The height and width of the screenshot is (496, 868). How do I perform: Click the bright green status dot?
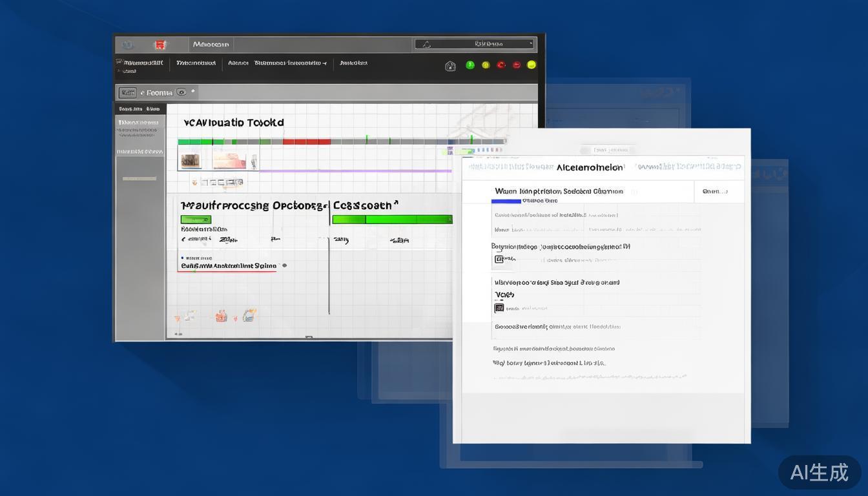pyautogui.click(x=470, y=65)
